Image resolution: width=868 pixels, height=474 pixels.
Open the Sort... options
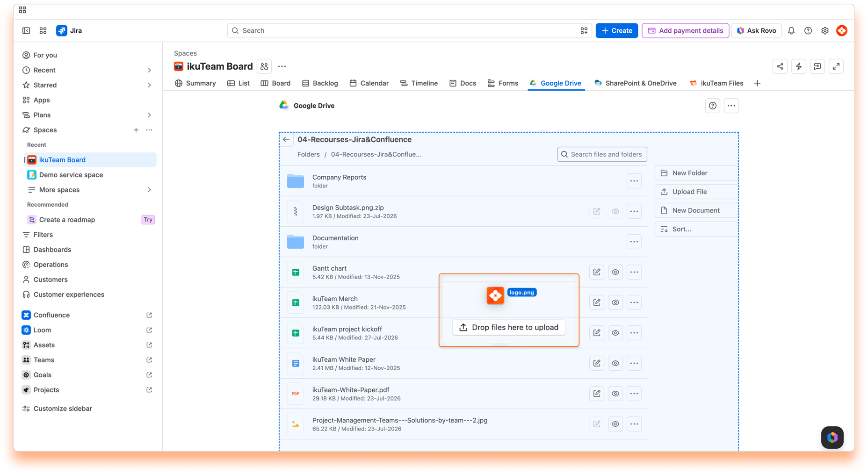(696, 229)
